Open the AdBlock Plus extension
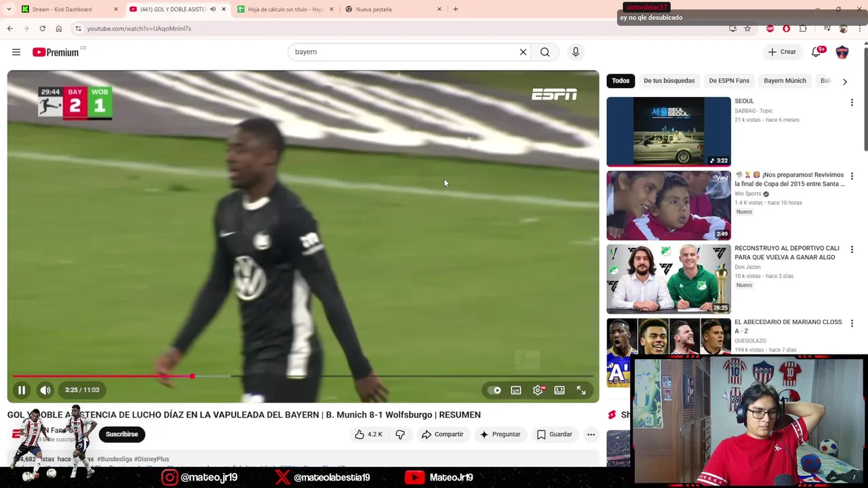The width and height of the screenshot is (868, 488). pyautogui.click(x=770, y=28)
